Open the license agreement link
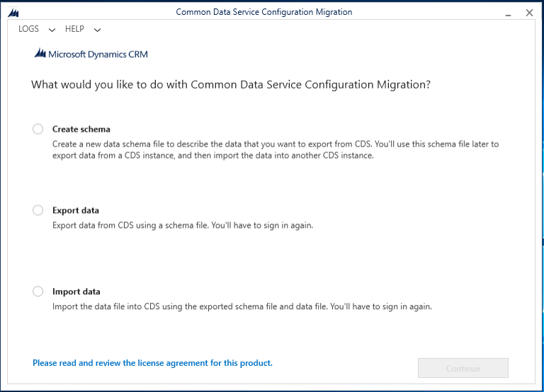544x392 pixels. (152, 363)
